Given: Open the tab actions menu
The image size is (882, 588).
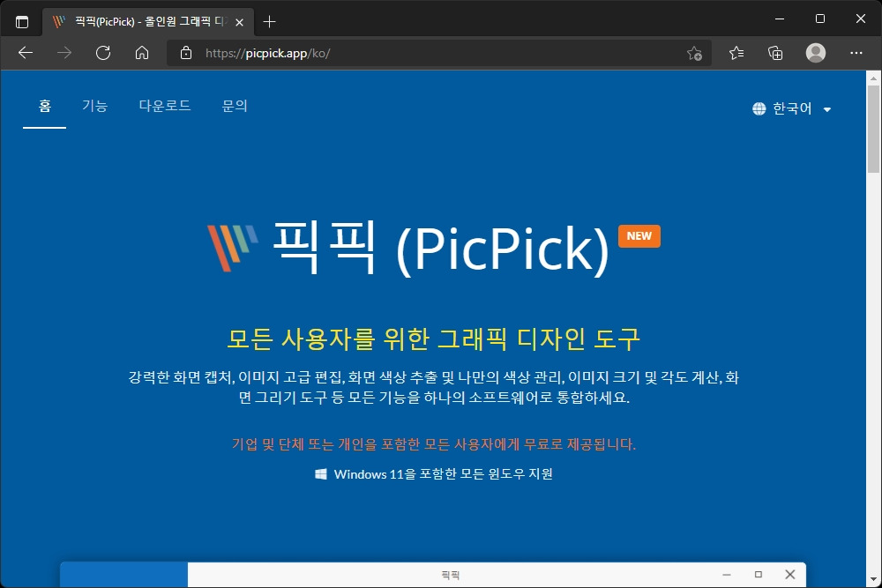Looking at the screenshot, I should (x=22, y=19).
